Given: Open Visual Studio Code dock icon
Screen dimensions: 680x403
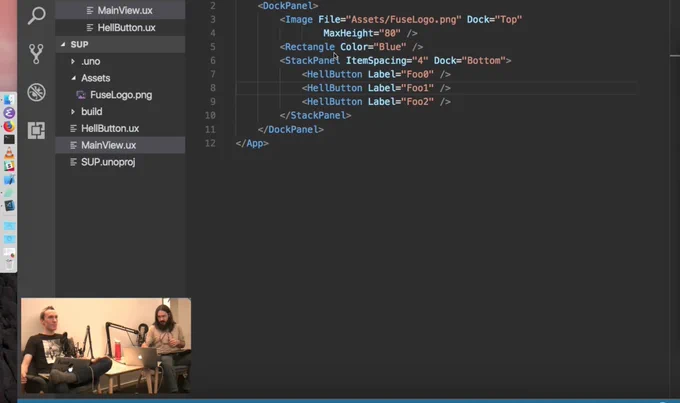Looking at the screenshot, I should [x=9, y=206].
